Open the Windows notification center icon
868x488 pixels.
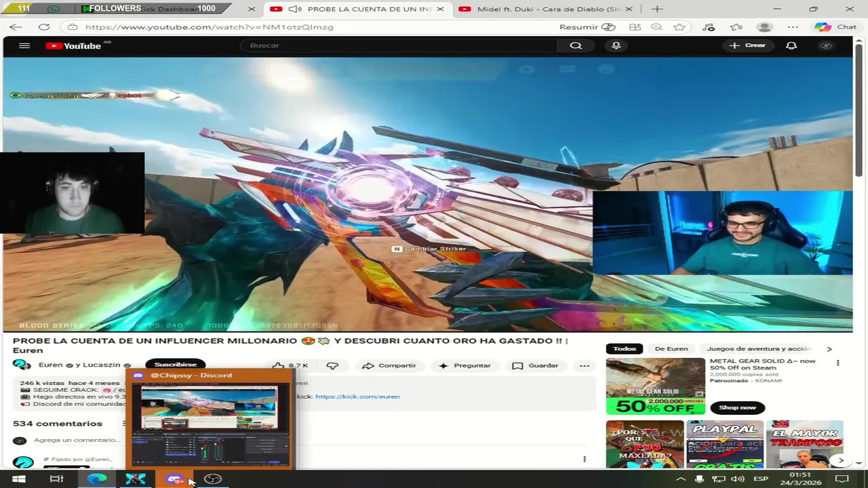tap(842, 479)
